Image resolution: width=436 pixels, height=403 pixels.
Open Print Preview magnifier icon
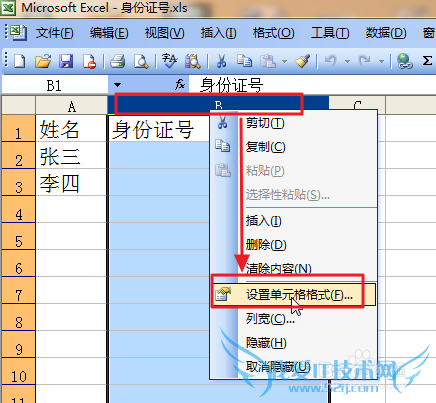141,61
